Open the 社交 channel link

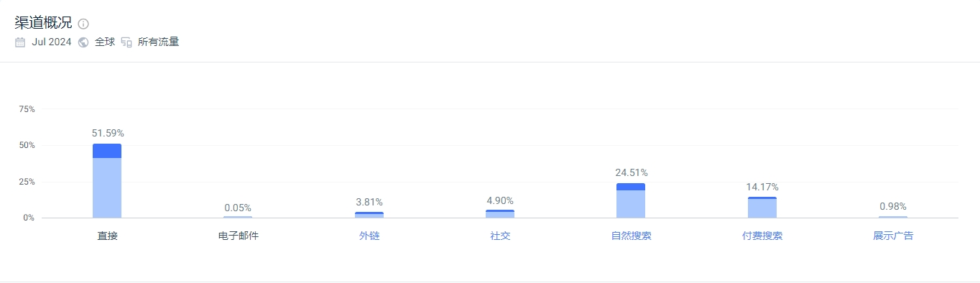click(x=500, y=236)
